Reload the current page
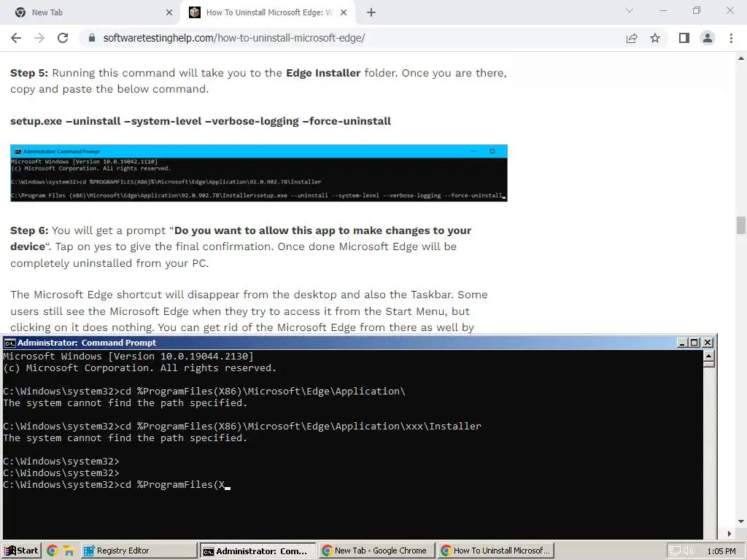This screenshot has height=560, width=747. click(63, 38)
